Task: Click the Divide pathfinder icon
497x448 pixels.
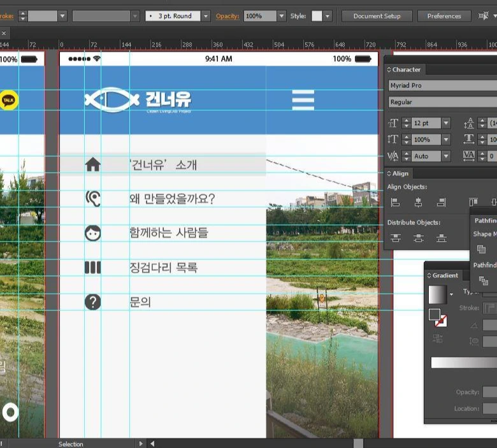Action: click(484, 280)
